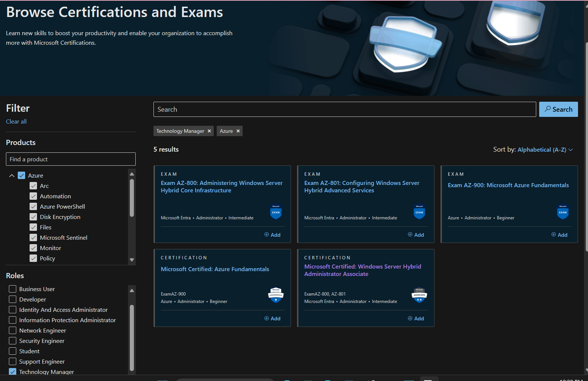This screenshot has height=381, width=588.
Task: Uncheck the Policy checkbox
Action: 33,258
